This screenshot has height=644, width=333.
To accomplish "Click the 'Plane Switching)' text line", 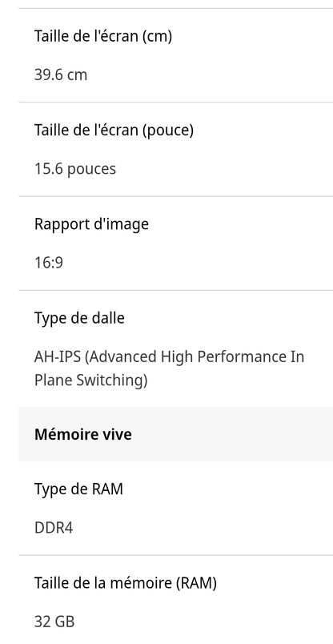I will tap(90, 380).
